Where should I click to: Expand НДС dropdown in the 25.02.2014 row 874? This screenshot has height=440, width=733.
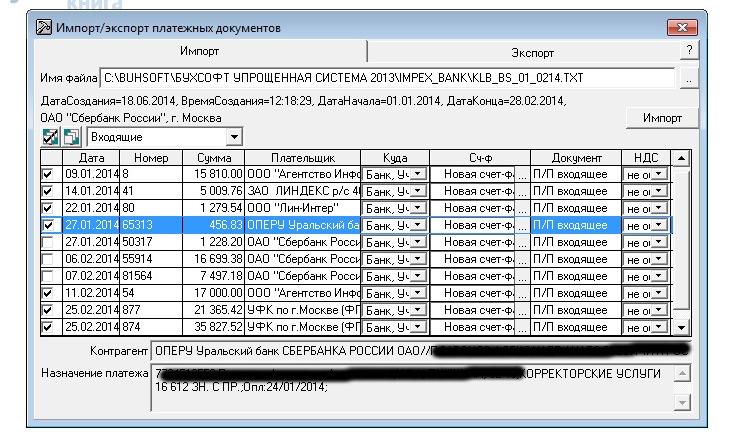(658, 327)
